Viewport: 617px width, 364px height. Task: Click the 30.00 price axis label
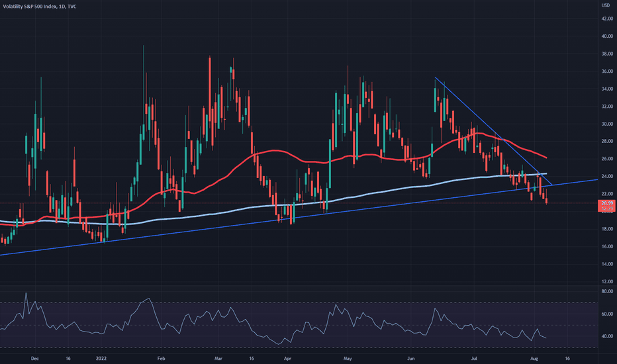pyautogui.click(x=607, y=124)
